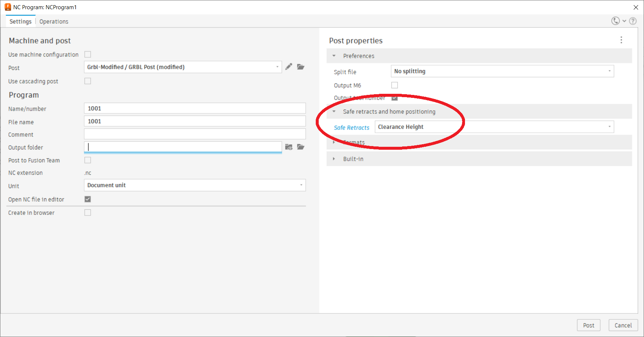Viewport: 644px width, 337px height.
Task: Expand the Built-in section
Action: [479, 159]
